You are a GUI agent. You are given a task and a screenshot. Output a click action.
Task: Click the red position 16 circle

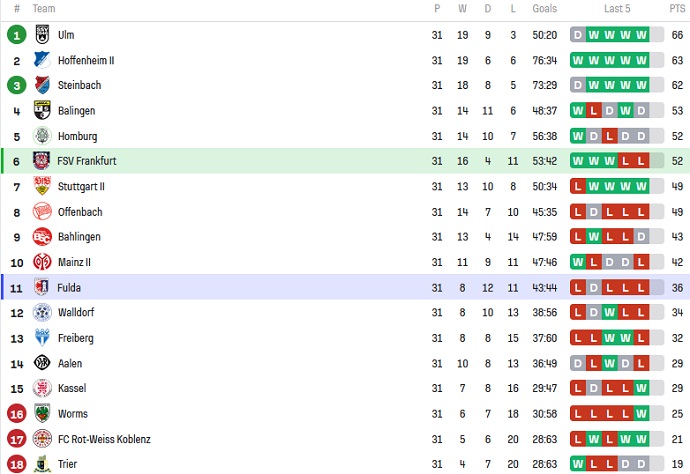16,414
